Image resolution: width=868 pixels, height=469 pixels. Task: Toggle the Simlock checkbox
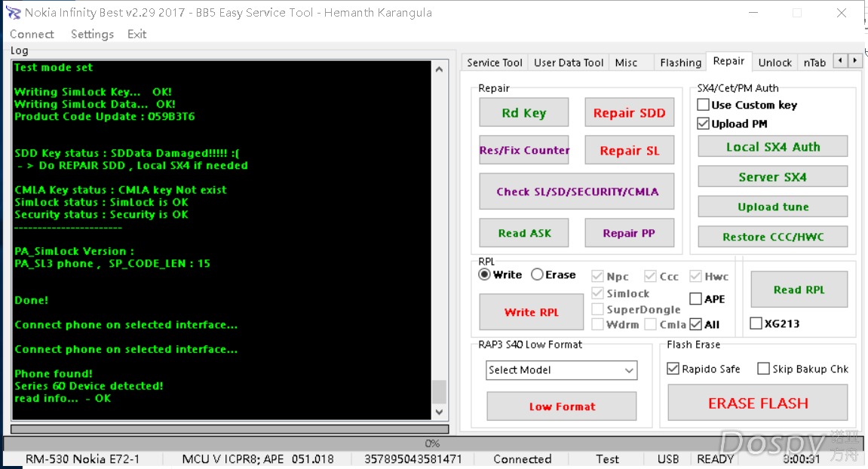click(597, 293)
